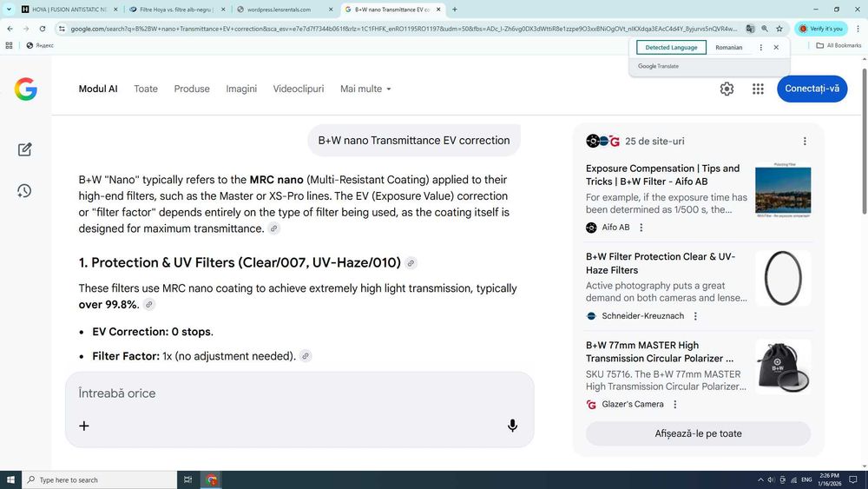868x489 pixels.
Task: Open the Google apps grid
Action: pos(758,89)
